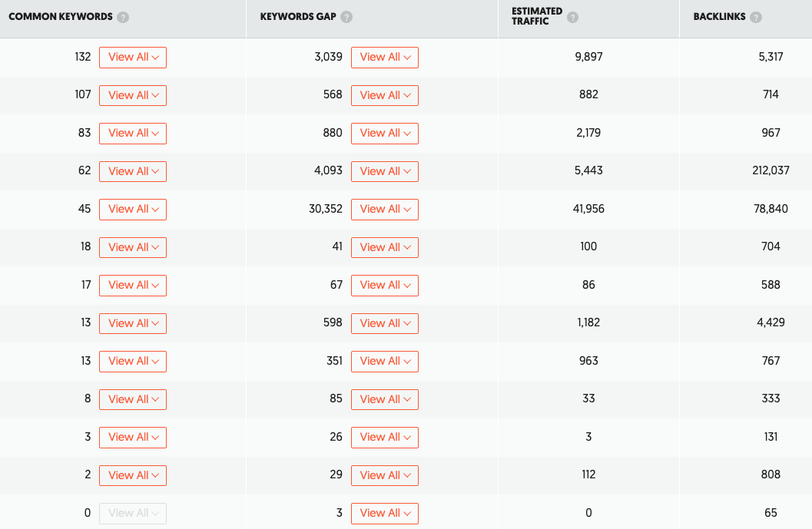This screenshot has width=812, height=529.
Task: Click help icon next to Common Keywords
Action: coord(123,17)
